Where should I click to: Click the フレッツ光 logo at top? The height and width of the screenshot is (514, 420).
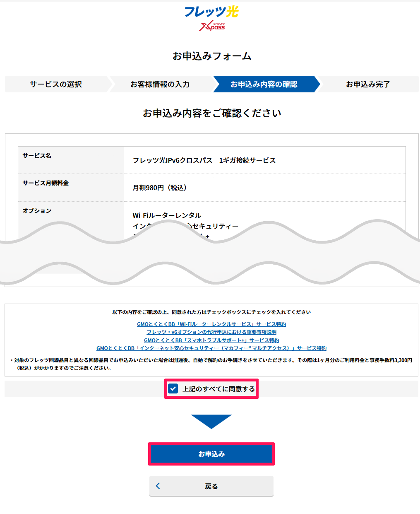coord(211,12)
